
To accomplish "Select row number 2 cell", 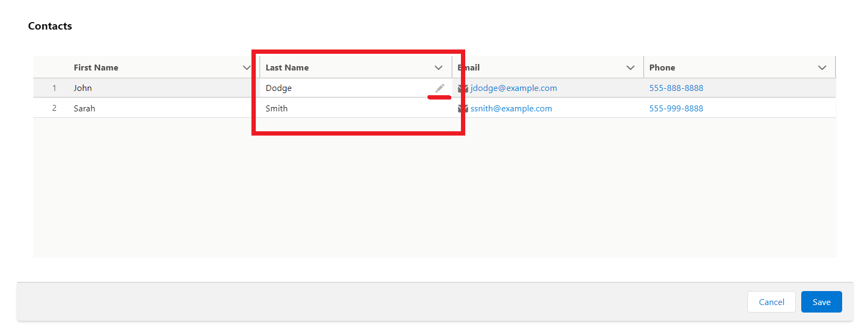I will click(x=54, y=109).
